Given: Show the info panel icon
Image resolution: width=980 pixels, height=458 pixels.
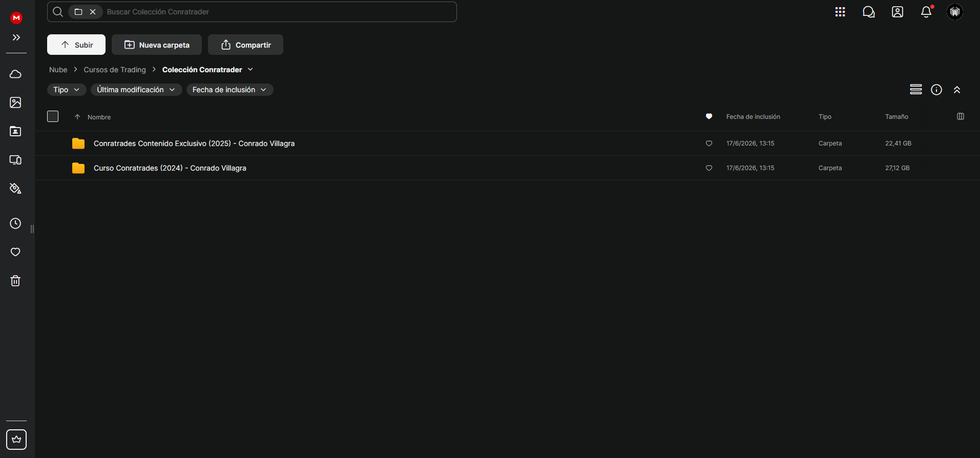Looking at the screenshot, I should (x=936, y=90).
